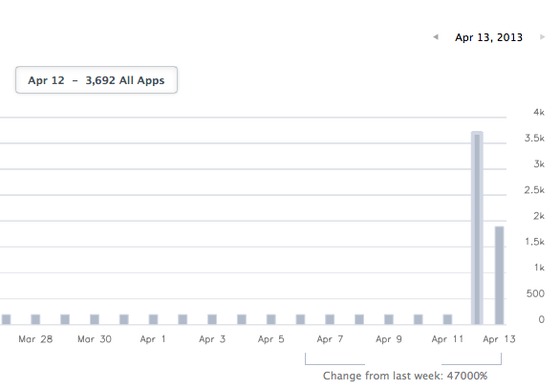Select the Apr 13 bar
Screen dimensions: 560x389
[499, 275]
